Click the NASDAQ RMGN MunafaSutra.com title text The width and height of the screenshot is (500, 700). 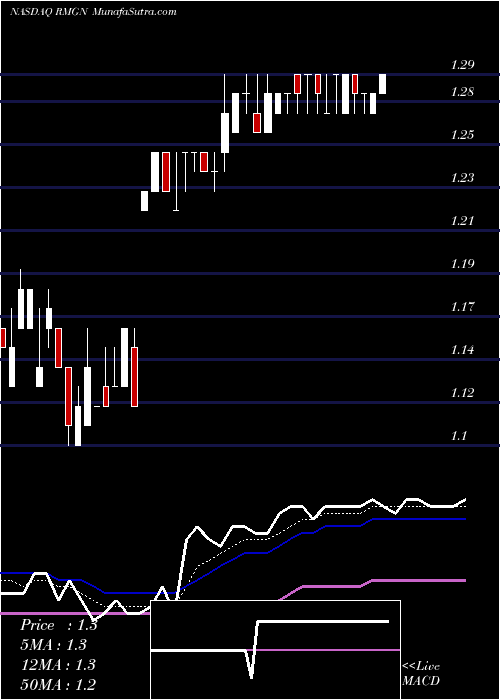coord(93,12)
